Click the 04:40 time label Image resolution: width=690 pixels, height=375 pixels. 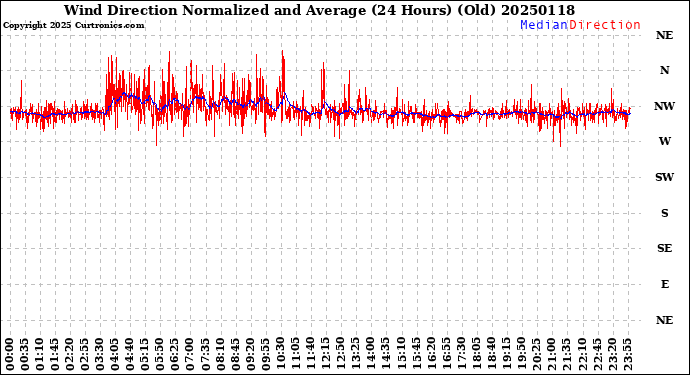click(x=130, y=354)
